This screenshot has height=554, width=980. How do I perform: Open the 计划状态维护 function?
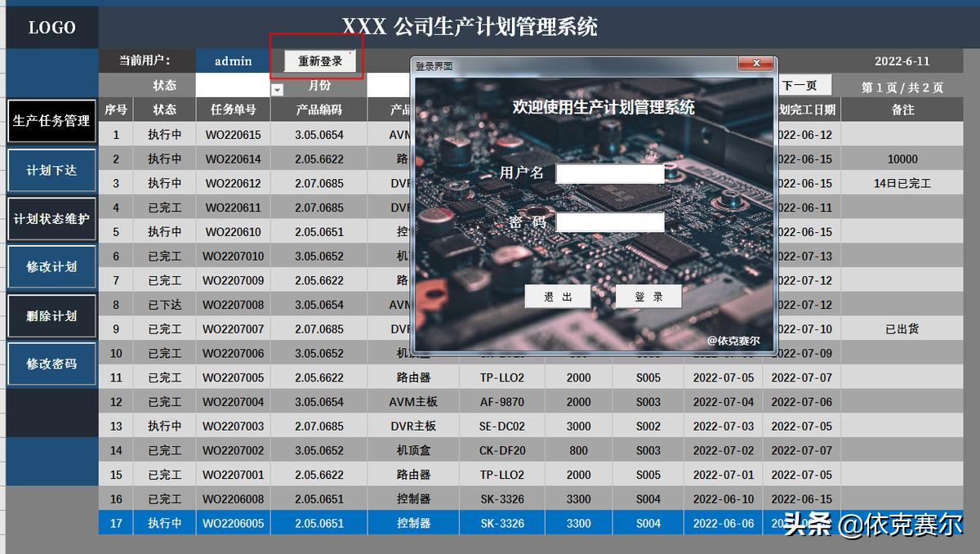click(51, 218)
